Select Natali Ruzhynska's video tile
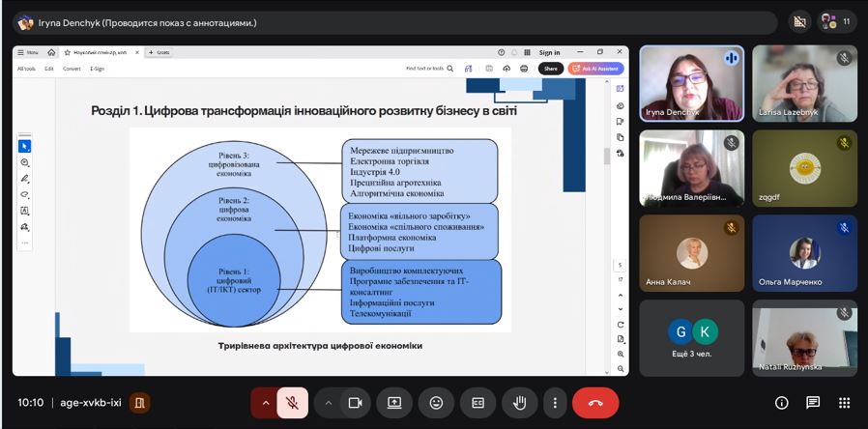The width and height of the screenshot is (868, 429). point(804,337)
